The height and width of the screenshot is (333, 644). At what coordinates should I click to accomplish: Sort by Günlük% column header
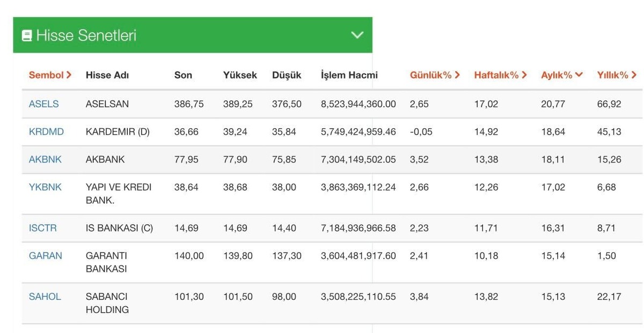click(x=435, y=75)
